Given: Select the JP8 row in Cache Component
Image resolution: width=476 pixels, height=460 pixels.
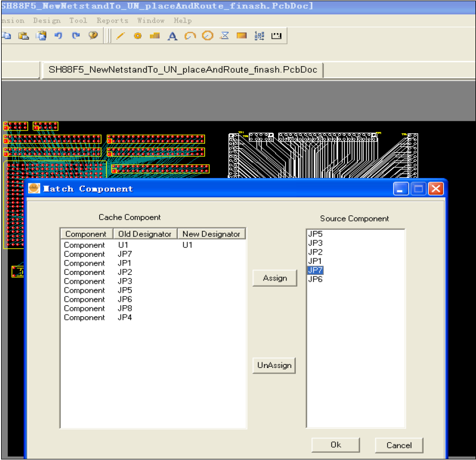Looking at the screenshot, I should pos(125,309).
